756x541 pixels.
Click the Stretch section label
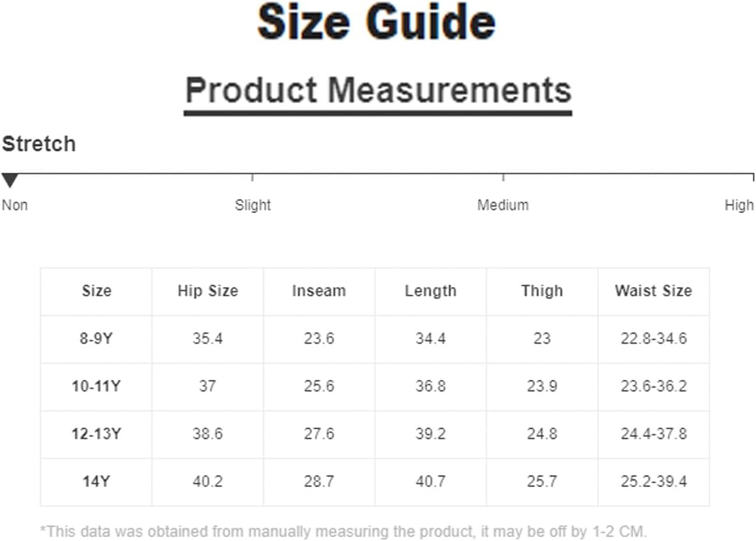tap(38, 144)
